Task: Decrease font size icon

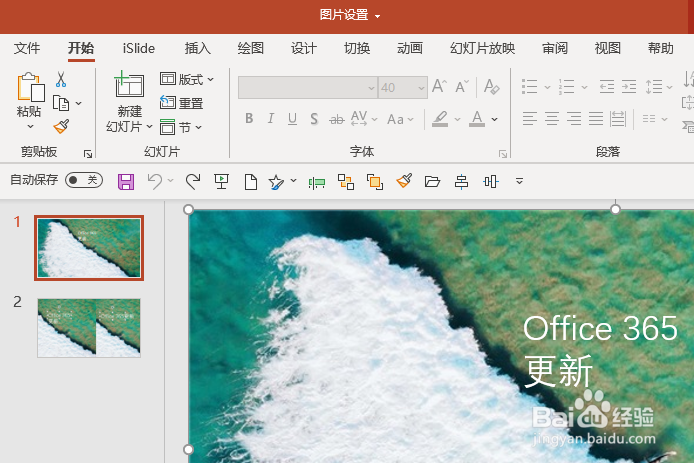Action: click(x=462, y=86)
